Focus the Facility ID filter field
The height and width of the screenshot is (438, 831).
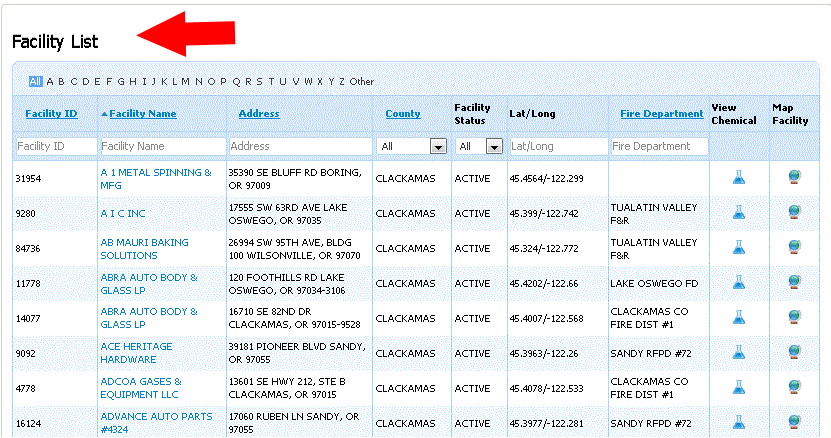point(56,146)
